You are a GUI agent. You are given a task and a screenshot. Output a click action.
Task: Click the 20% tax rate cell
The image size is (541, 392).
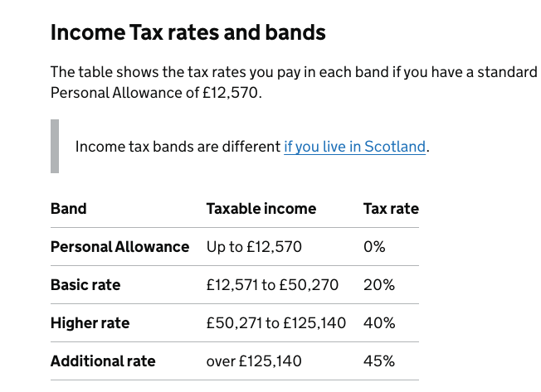[378, 285]
